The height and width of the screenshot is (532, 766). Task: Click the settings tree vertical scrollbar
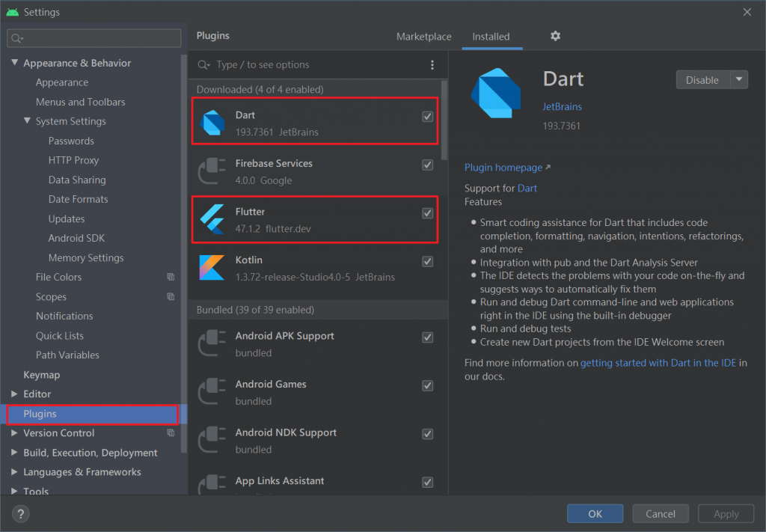[184, 254]
